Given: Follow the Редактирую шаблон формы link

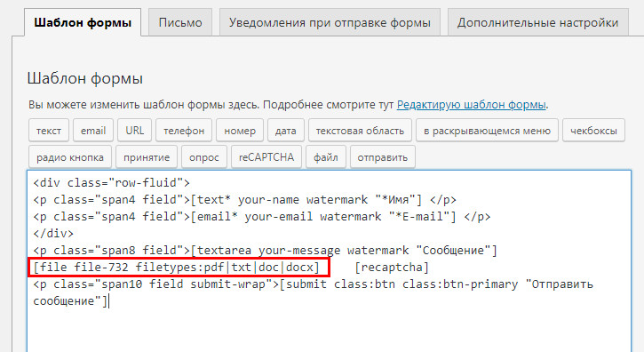Looking at the screenshot, I should tap(471, 105).
